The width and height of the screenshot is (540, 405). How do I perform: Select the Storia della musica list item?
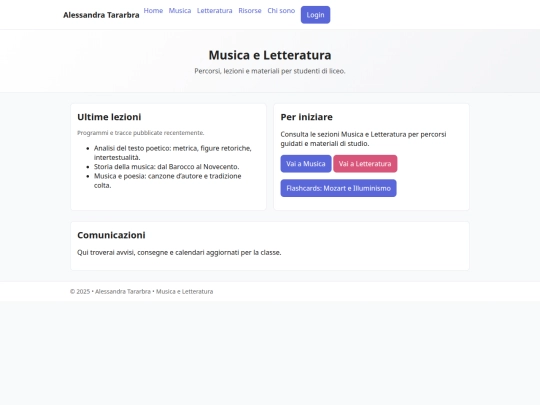(x=166, y=167)
